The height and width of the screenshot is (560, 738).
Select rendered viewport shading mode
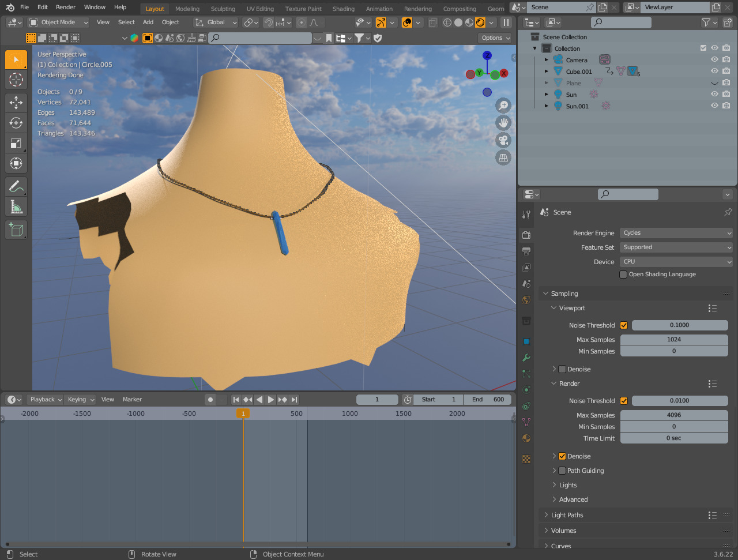click(480, 22)
